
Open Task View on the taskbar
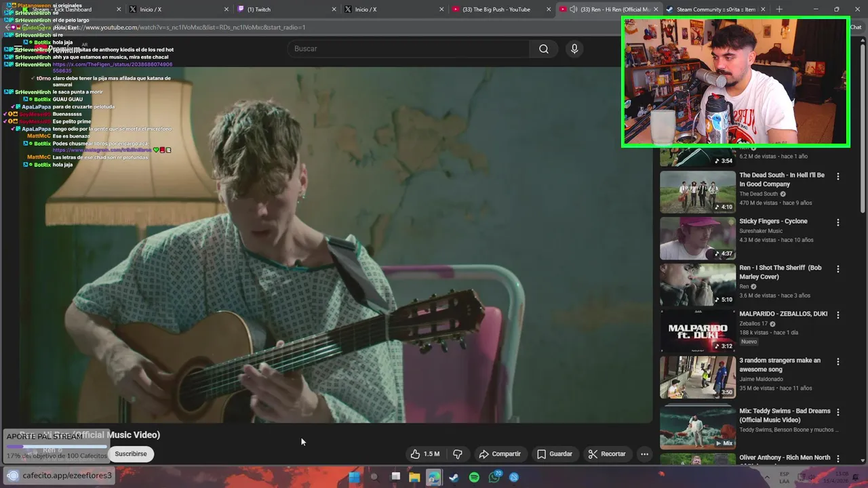tap(395, 477)
